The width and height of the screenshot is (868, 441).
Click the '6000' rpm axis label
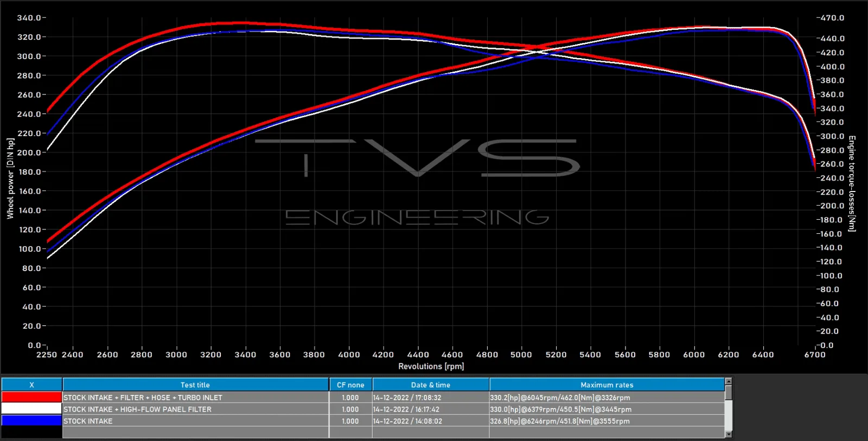tap(694, 355)
